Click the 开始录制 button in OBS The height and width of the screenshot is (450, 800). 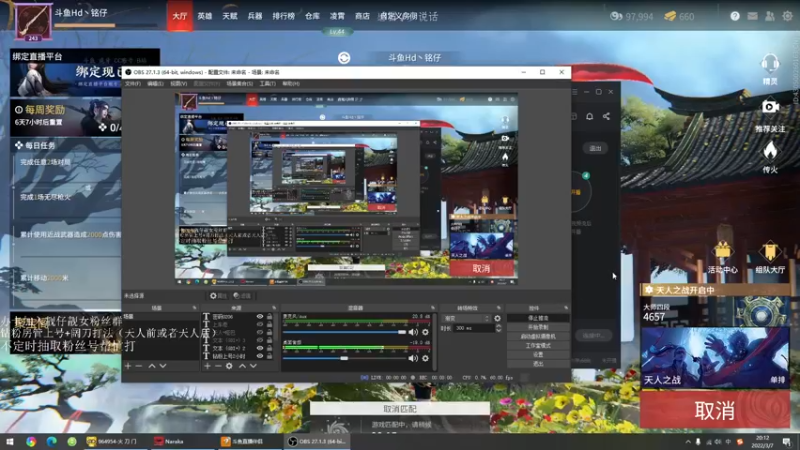coord(538,327)
